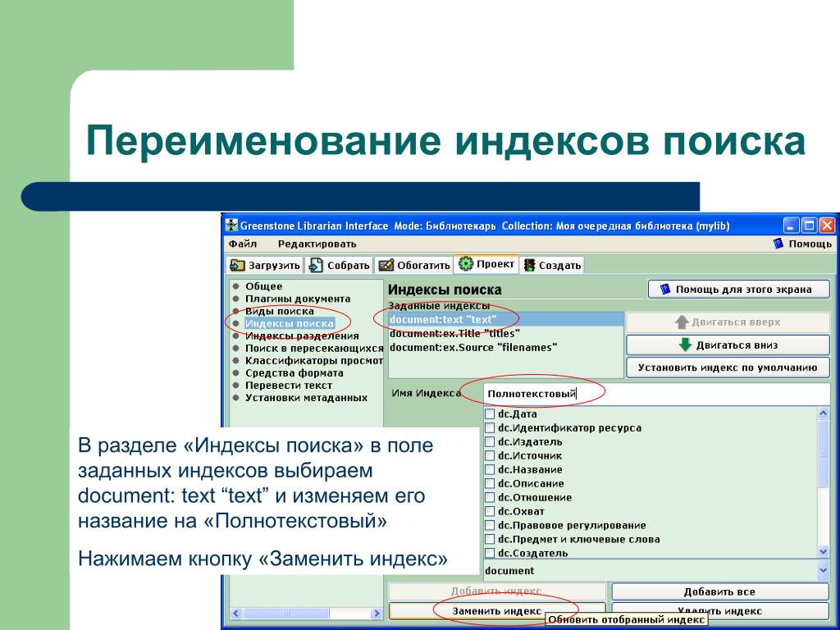The height and width of the screenshot is (630, 840).
Task: Select Перевести текст item
Action: [x=288, y=386]
